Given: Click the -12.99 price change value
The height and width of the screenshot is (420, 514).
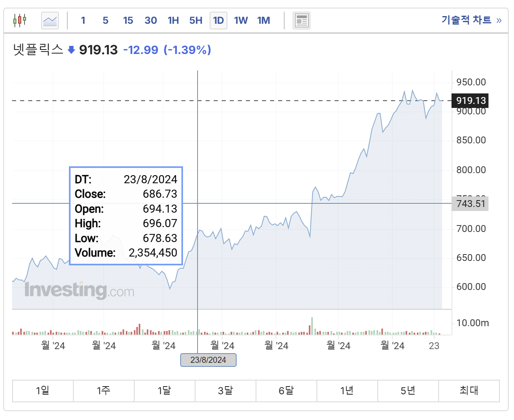Looking at the screenshot, I should click(x=141, y=50).
